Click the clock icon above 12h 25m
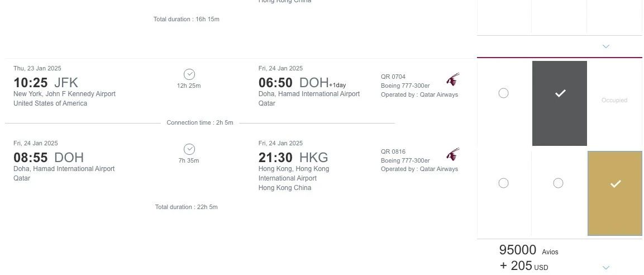644x275 pixels. pos(189,74)
